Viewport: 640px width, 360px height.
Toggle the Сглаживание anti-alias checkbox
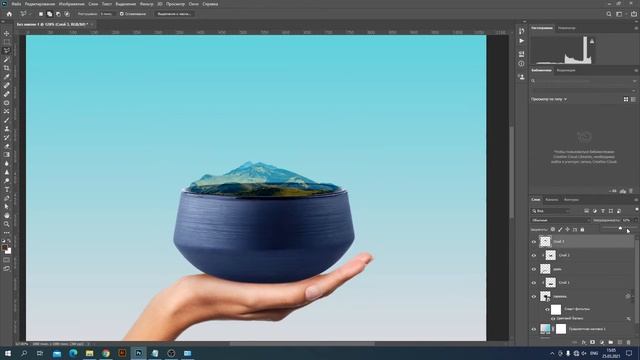[x=122, y=14]
